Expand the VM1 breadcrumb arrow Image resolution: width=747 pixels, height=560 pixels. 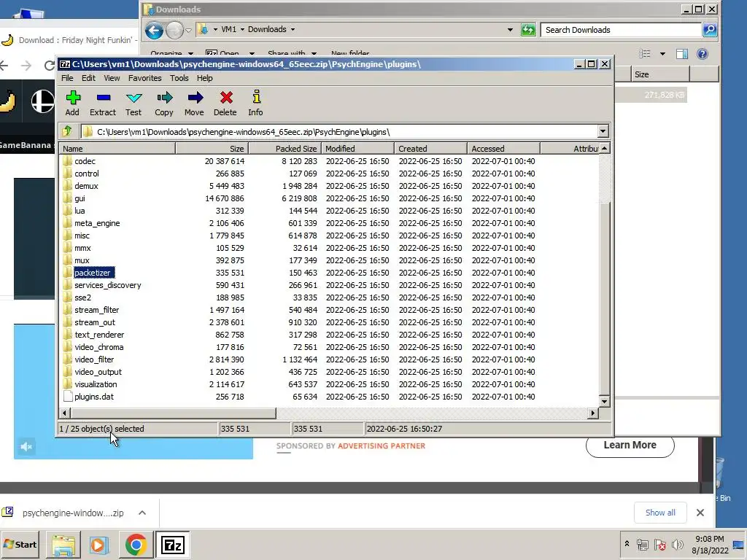[242, 29]
